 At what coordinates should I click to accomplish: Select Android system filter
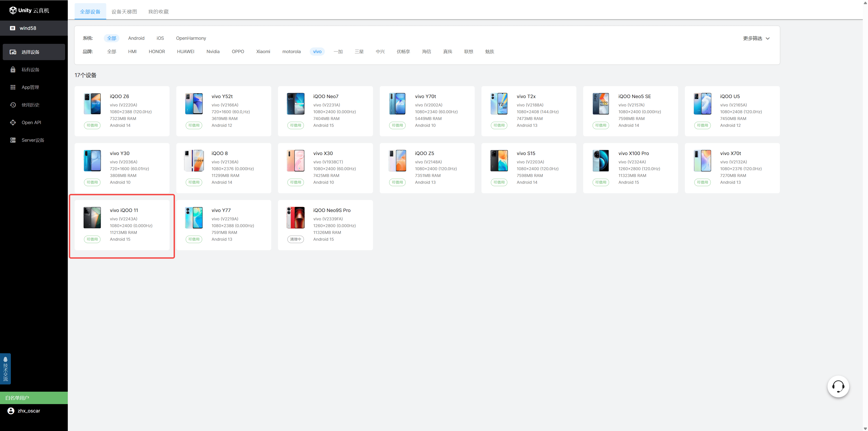tap(136, 38)
